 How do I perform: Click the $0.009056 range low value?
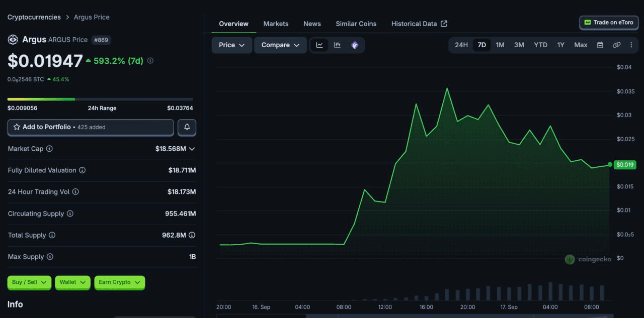click(22, 108)
